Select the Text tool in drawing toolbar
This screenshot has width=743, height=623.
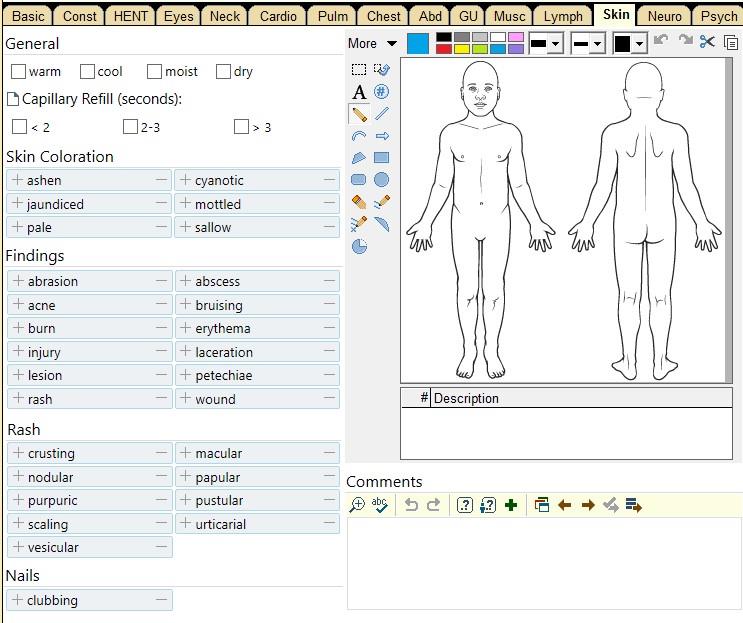(359, 92)
